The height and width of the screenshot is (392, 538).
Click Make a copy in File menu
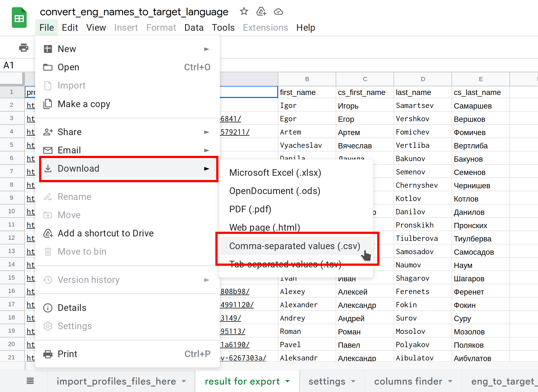point(84,104)
